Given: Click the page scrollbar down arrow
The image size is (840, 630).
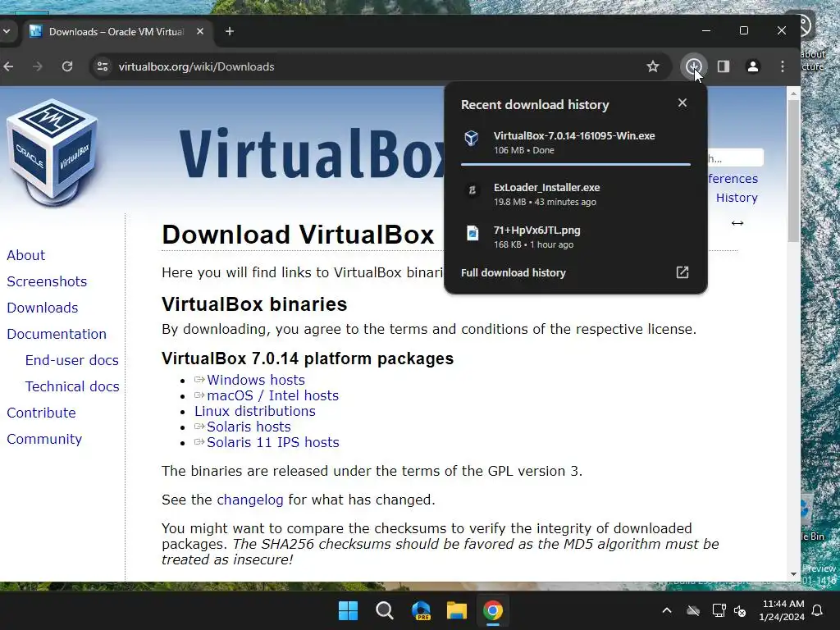Looking at the screenshot, I should (793, 574).
